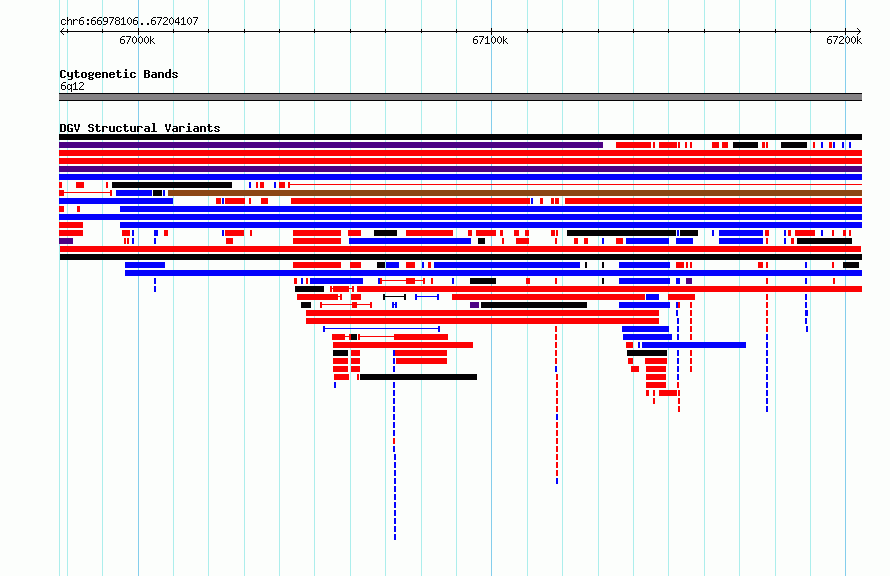Select the lowest long black bar near 67080k
890x576 pixels.
point(418,377)
